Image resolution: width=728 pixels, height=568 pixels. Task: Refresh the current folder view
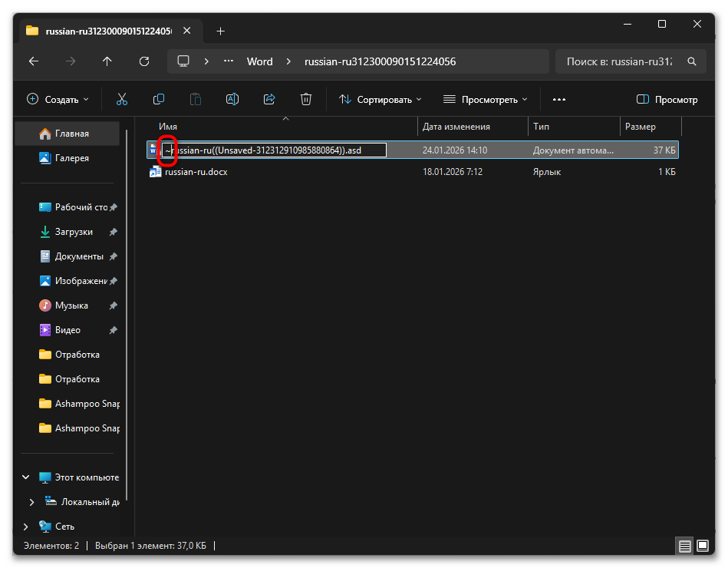[143, 61]
